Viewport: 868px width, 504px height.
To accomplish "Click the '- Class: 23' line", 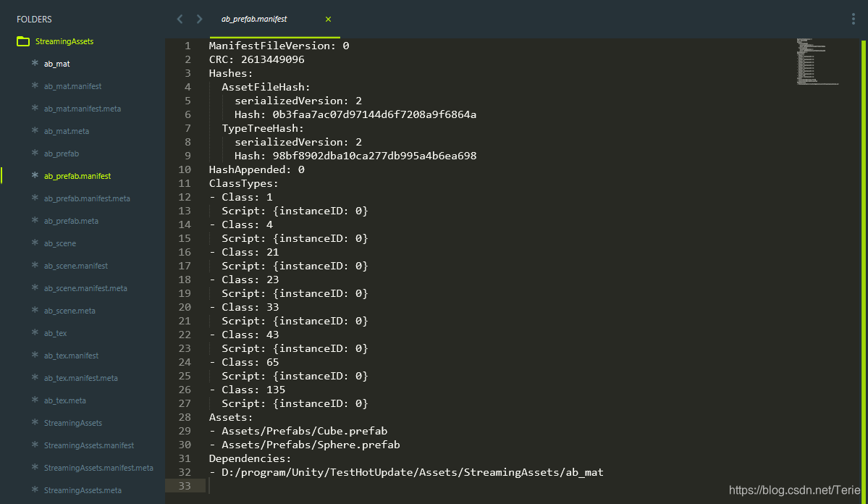I will point(243,280).
